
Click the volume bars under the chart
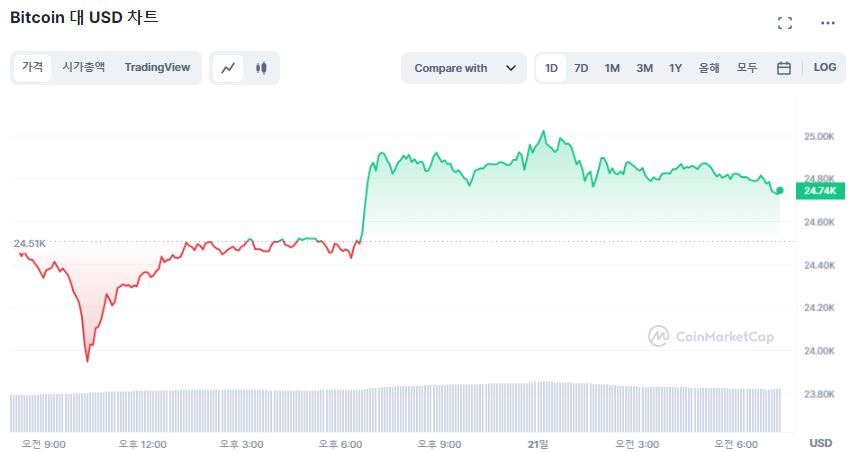(400, 408)
